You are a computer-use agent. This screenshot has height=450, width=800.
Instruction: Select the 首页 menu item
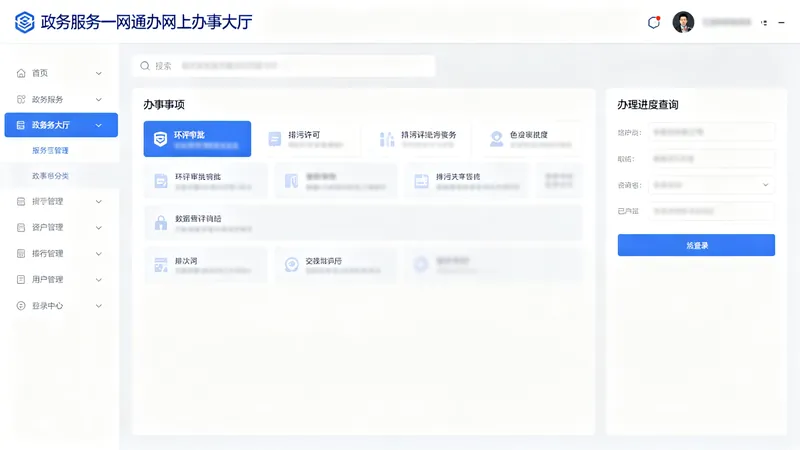click(x=61, y=73)
